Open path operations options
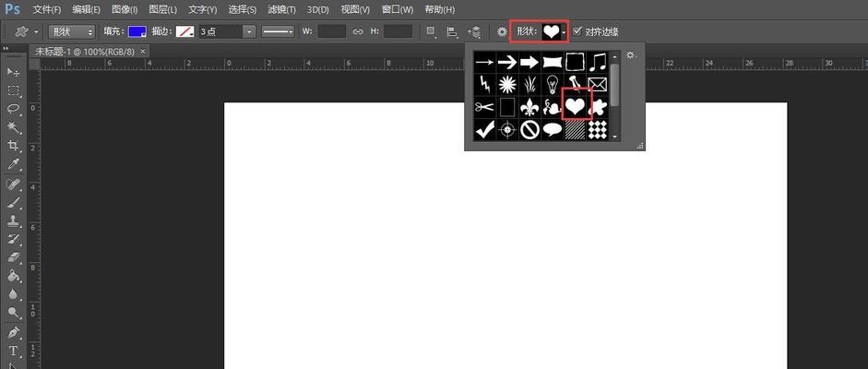Screen dimensions: 868x369 (x=430, y=31)
